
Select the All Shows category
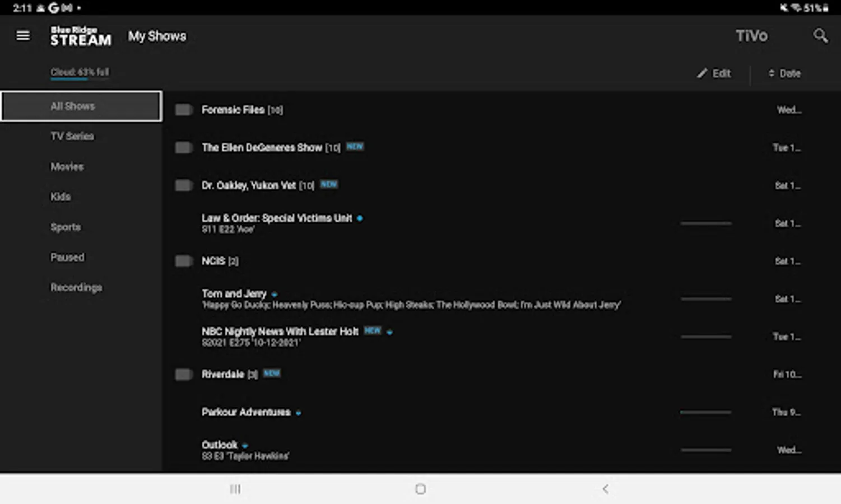[x=81, y=106]
